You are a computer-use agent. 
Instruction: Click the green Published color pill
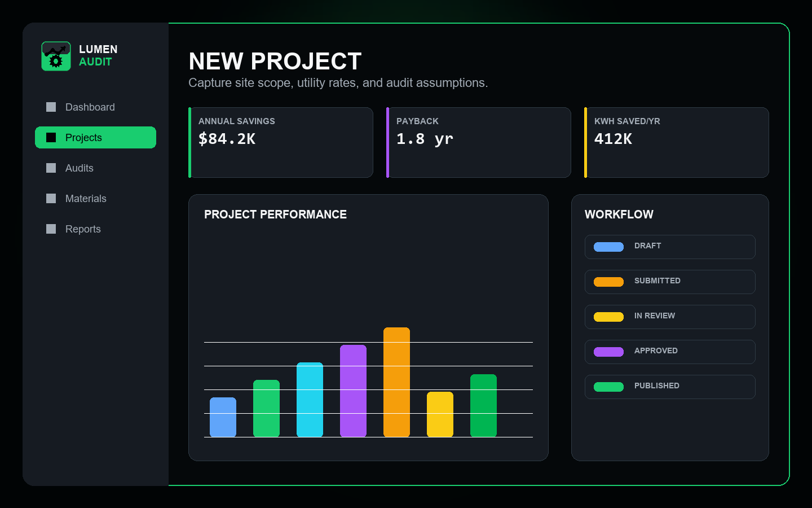(608, 387)
